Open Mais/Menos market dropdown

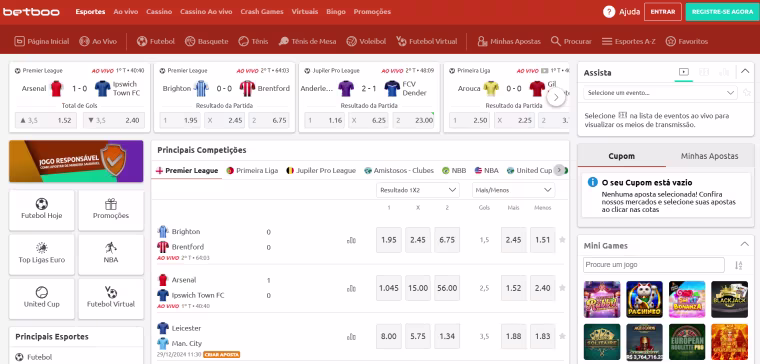(x=513, y=190)
